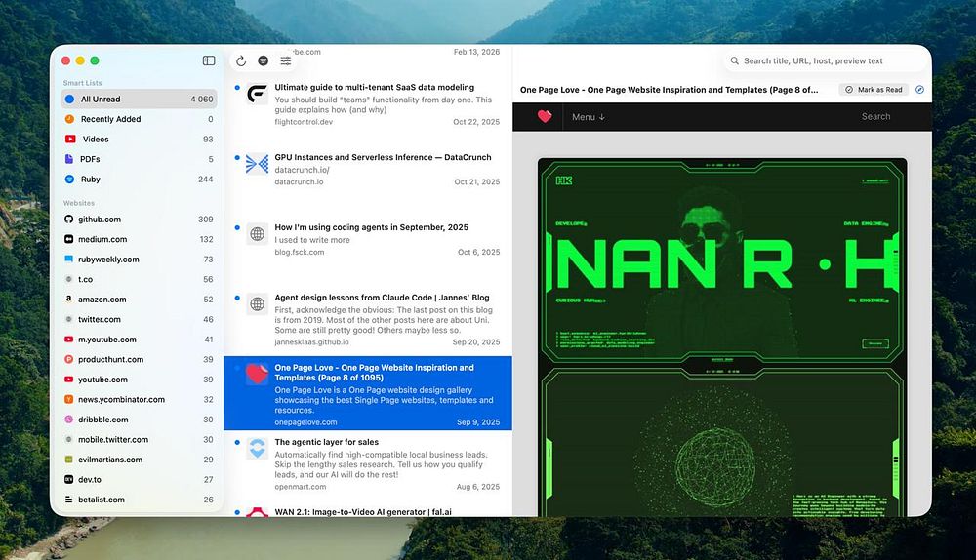Click the globe icon of blog.fsck.com article
The width and height of the screenshot is (976, 560).
click(257, 234)
